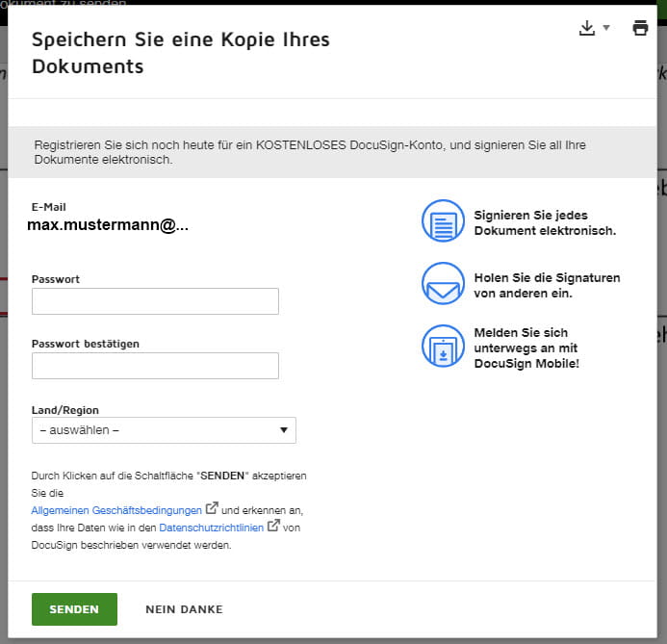Click the KOSTENLOSES DocuSign-Konto banner text
Viewport: 667px width, 644px height.
pos(310,152)
